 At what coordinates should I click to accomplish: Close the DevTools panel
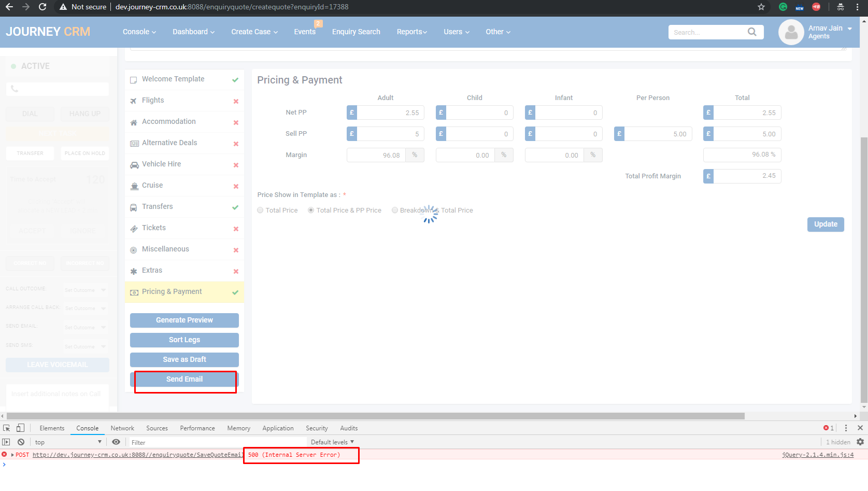[860, 428]
